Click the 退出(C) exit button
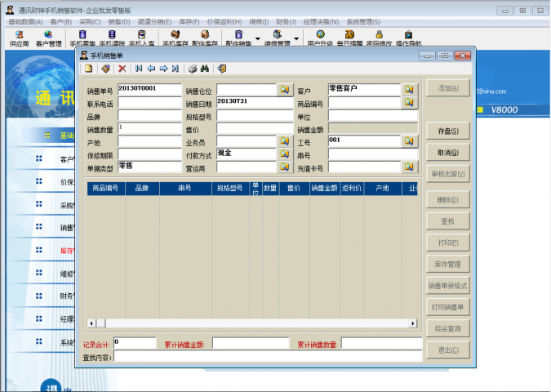The height and width of the screenshot is (392, 551). click(x=448, y=350)
